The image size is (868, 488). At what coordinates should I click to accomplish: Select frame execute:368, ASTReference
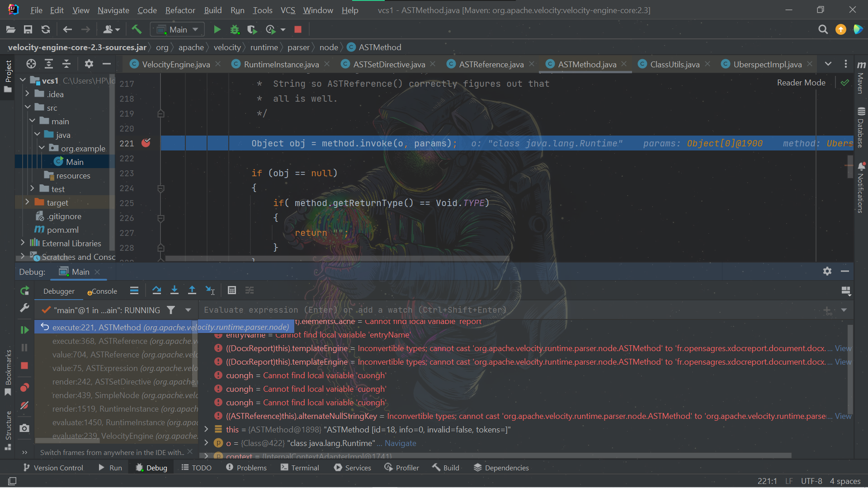click(116, 341)
